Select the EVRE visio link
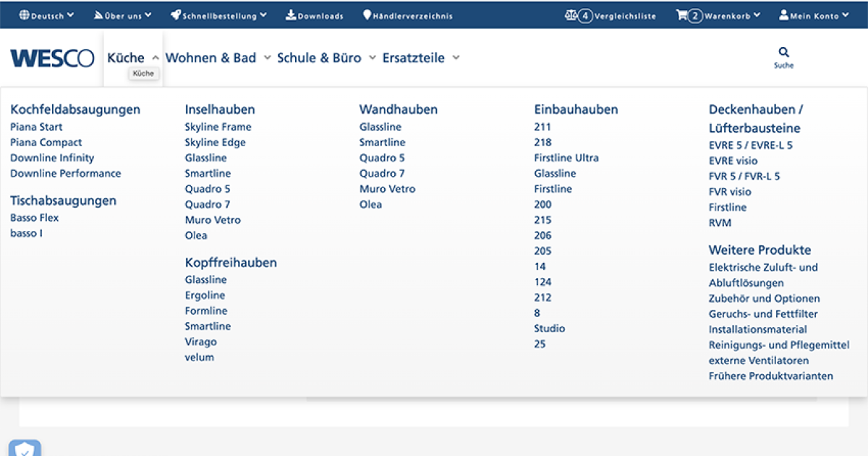The width and height of the screenshot is (868, 456). pyautogui.click(x=733, y=161)
